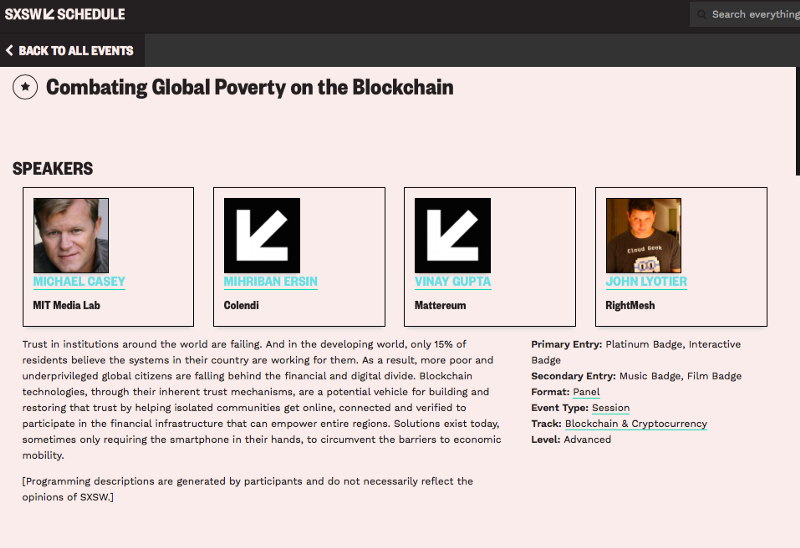Click Mihriban Ersin's placeholder arrow image
The height and width of the screenshot is (548, 800).
click(x=262, y=235)
